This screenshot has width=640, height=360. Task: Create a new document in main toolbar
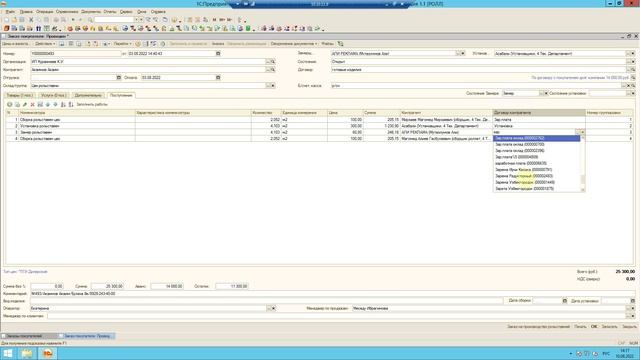pyautogui.click(x=6, y=20)
